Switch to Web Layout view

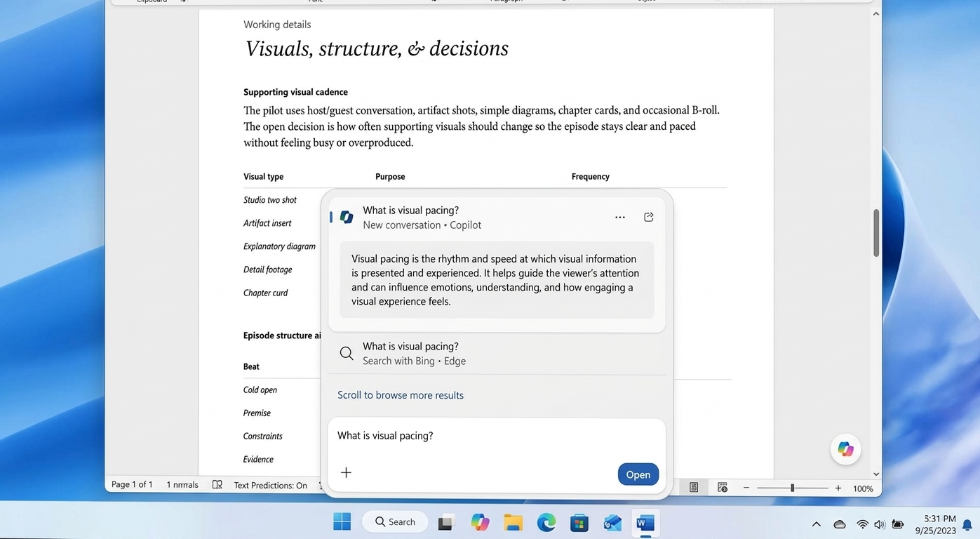click(x=723, y=488)
